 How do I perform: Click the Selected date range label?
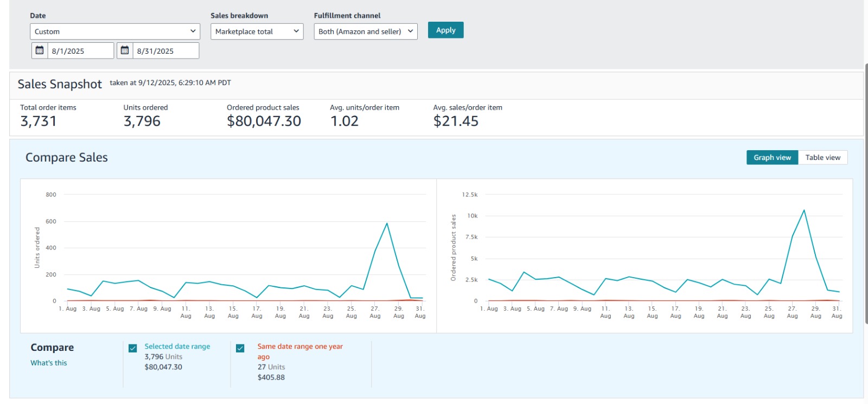[x=177, y=347]
